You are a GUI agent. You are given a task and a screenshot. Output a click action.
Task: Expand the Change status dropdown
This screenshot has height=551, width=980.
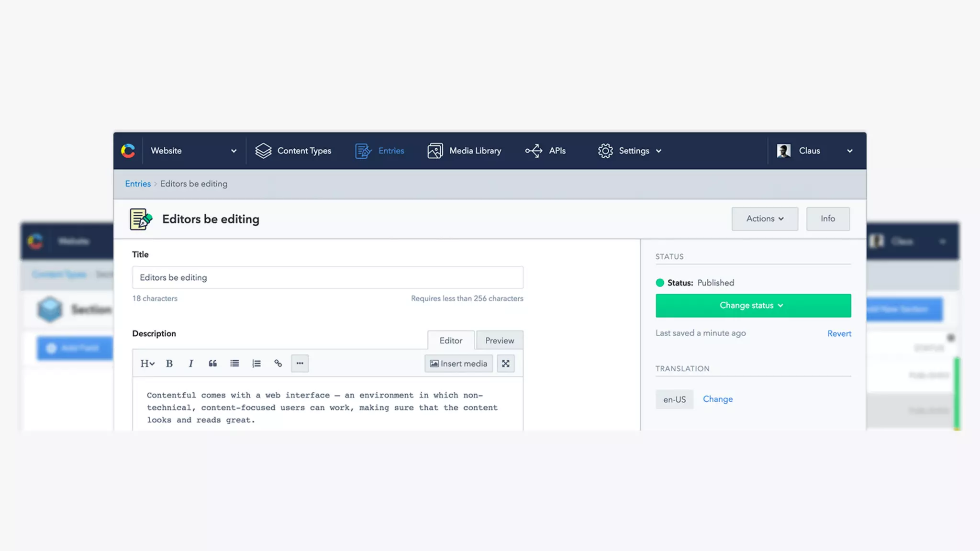753,306
